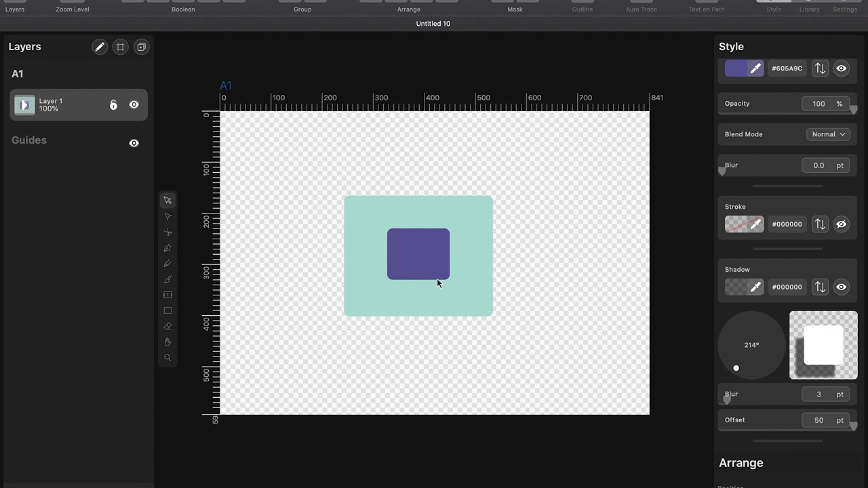Toggle Fill visibility eye icon
Screen dimensions: 868x488
[x=841, y=68]
